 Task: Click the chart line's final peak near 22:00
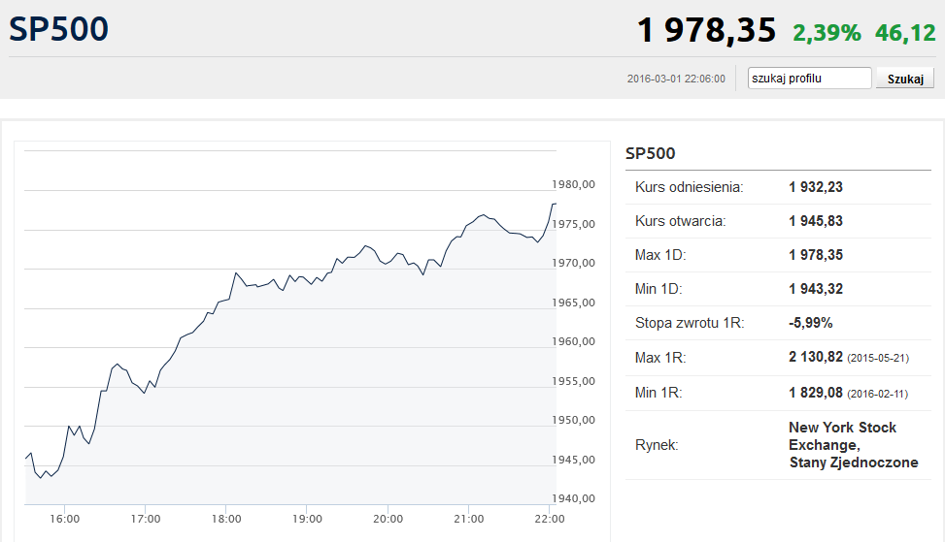553,204
